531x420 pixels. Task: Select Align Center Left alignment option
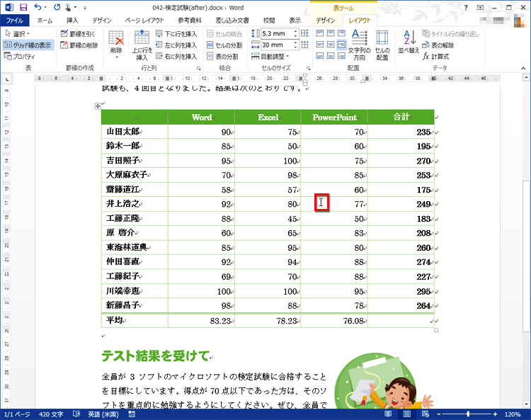click(320, 45)
